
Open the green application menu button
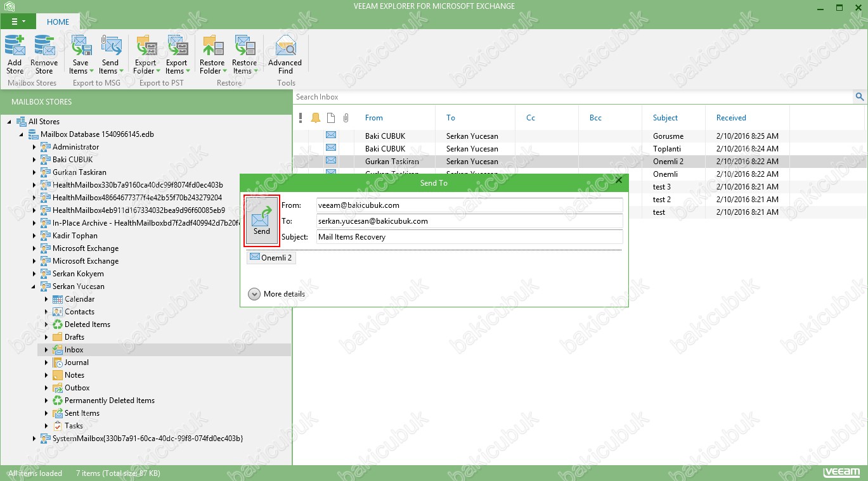18,22
